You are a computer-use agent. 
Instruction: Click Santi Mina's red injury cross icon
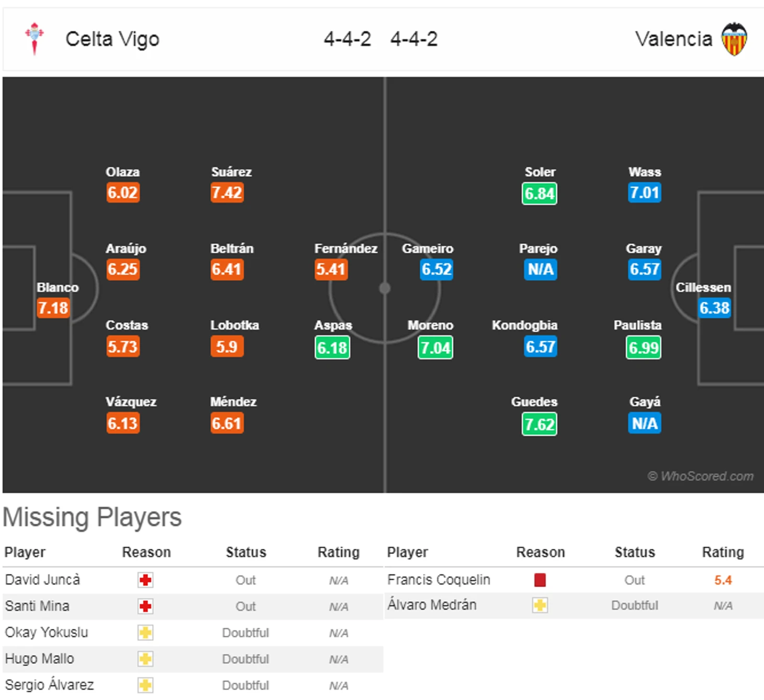[x=145, y=606]
